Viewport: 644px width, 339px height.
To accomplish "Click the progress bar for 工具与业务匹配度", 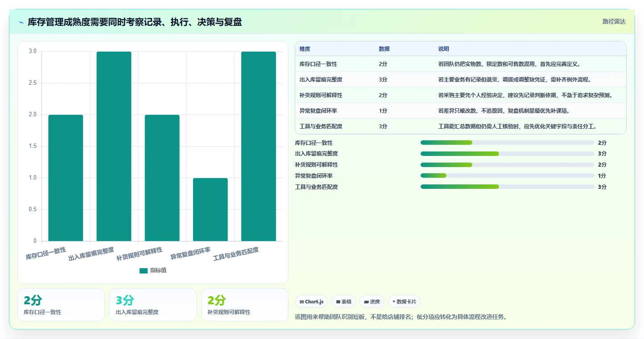I will [x=508, y=187].
